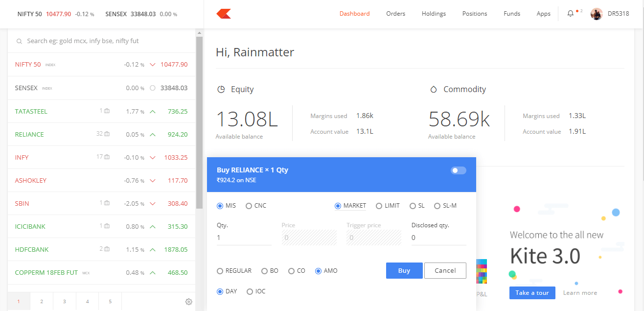644x311 pixels.
Task: Click the NIFTY 50 ticker in top bar
Action: (56, 14)
